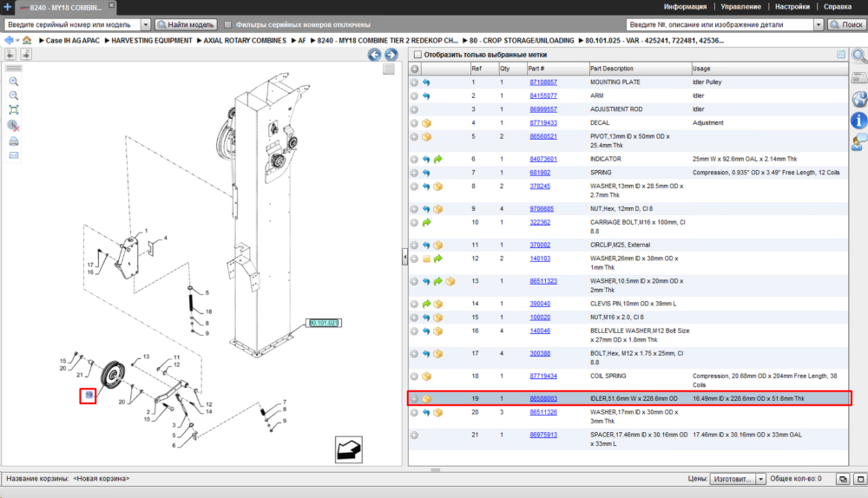Open the Информация menu
The image size is (868, 498).
(x=685, y=7)
